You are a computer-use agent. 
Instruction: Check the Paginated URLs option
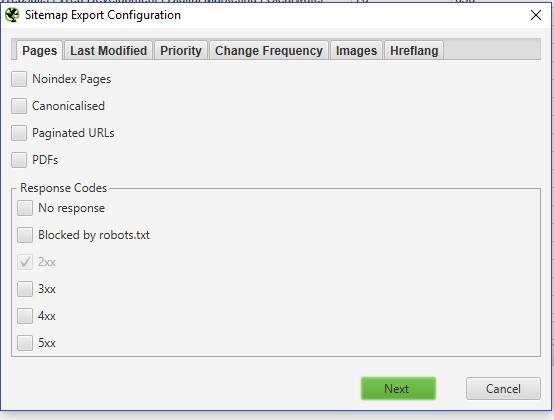click(19, 133)
